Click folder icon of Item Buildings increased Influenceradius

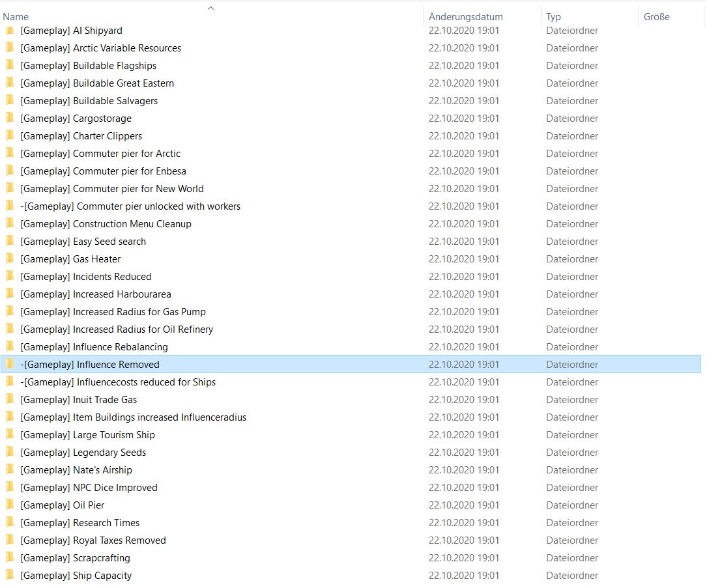(10, 417)
